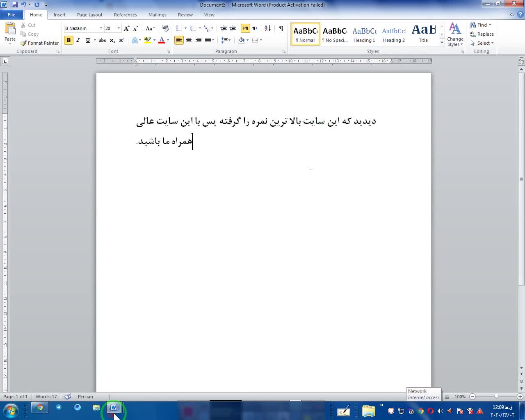
Task: Toggle Bold formatting off
Action: point(68,40)
